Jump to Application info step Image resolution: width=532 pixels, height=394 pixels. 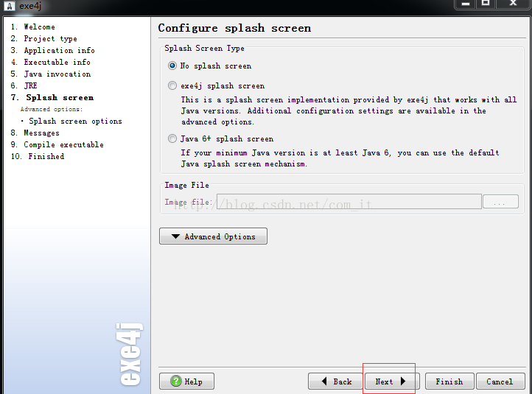59,50
